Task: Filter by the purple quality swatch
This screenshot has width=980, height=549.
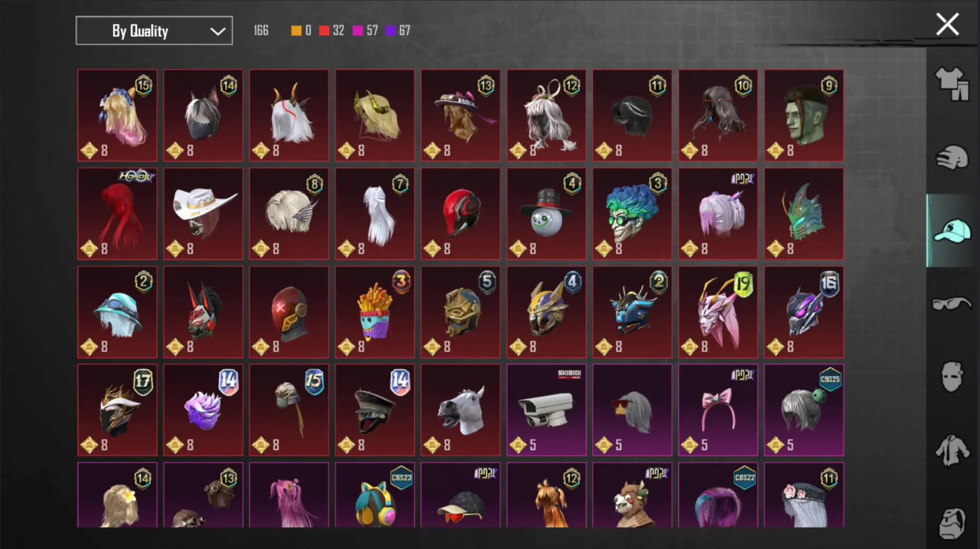Action: pyautogui.click(x=390, y=31)
